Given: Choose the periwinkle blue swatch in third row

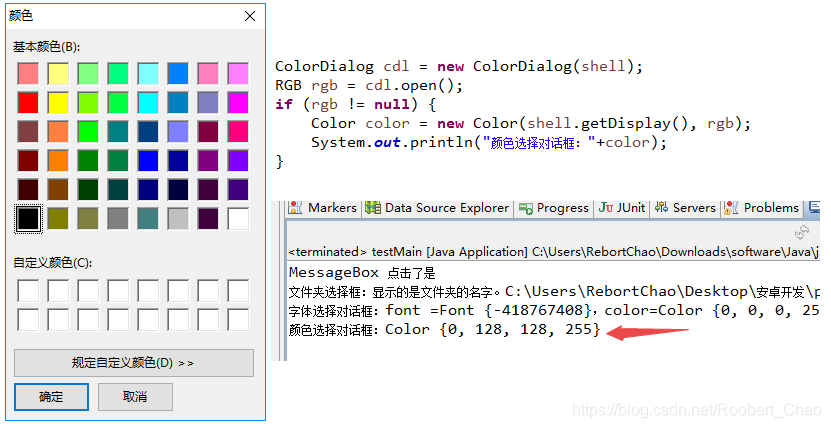Looking at the screenshot, I should coord(178,132).
